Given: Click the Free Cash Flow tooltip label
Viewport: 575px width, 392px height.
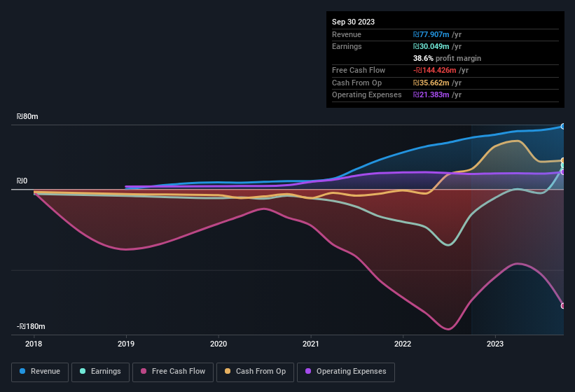Looking at the screenshot, I should point(359,70).
